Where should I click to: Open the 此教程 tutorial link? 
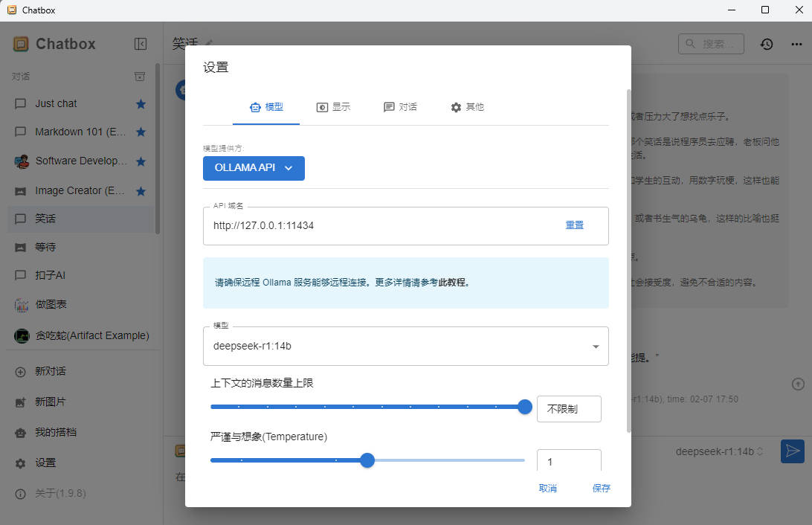[451, 282]
